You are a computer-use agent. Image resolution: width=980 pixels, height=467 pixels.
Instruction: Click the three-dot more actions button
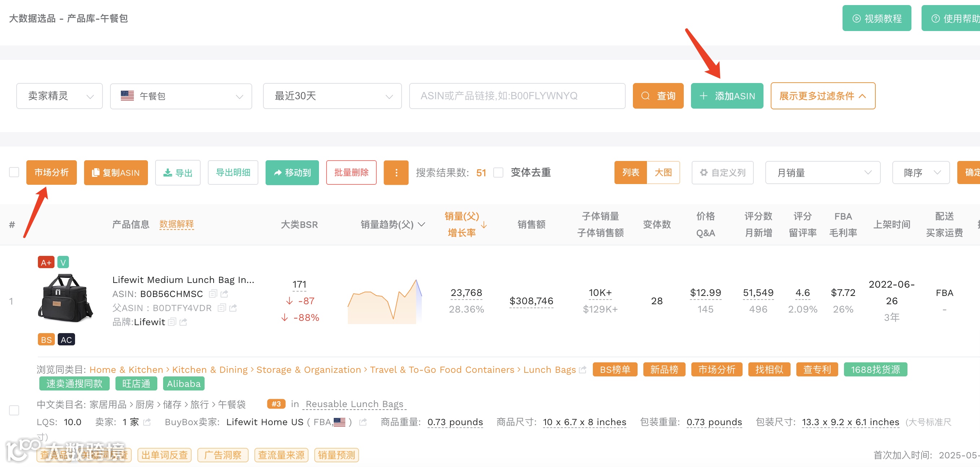coord(396,173)
